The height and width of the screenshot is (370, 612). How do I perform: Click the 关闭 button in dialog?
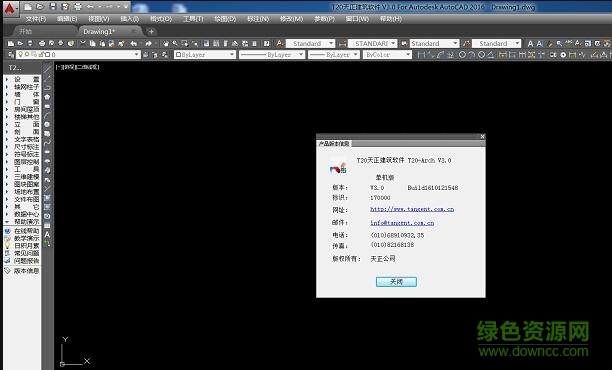(396, 281)
